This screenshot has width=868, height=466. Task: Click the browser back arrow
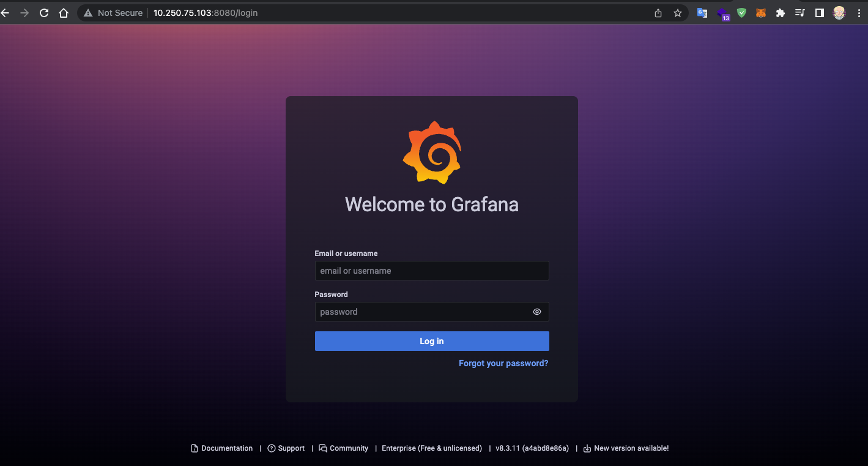[5, 13]
